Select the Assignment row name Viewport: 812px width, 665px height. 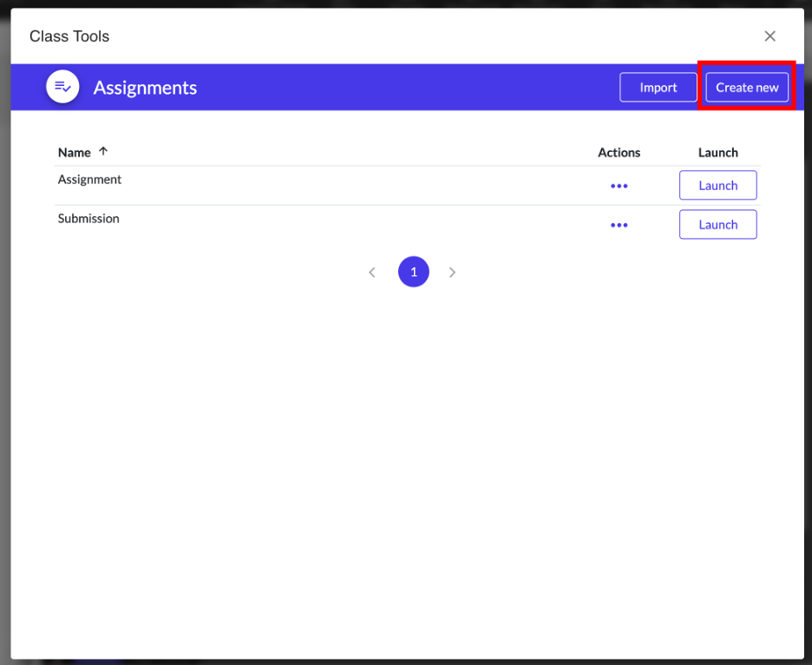pos(89,180)
